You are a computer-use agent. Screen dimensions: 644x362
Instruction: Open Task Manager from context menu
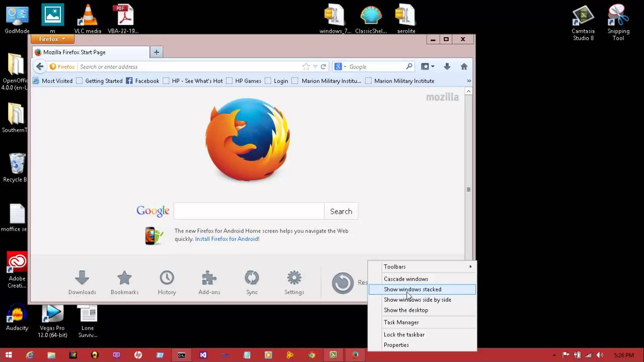[x=423, y=322]
